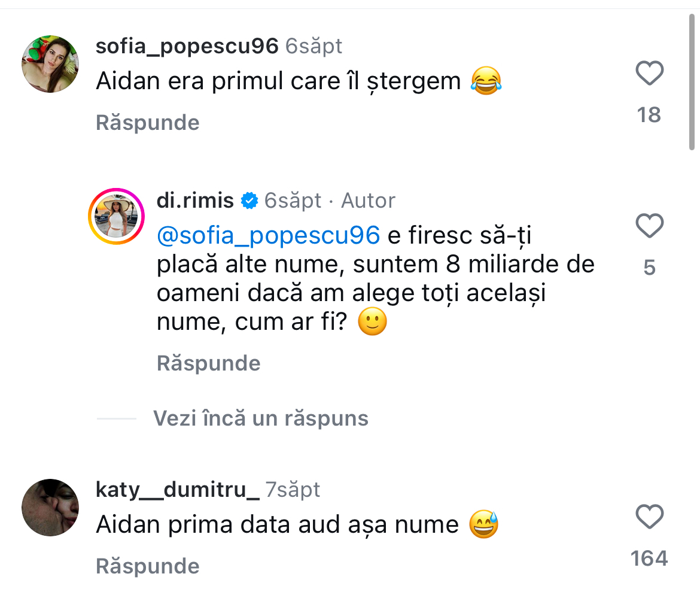The image size is (700, 601).
Task: Click the @sofia_popescu96 mention in the reply
Action: click(x=268, y=236)
